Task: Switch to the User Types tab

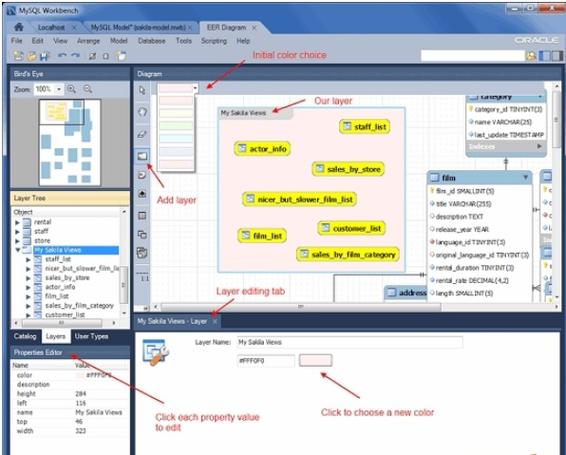Action: [91, 336]
